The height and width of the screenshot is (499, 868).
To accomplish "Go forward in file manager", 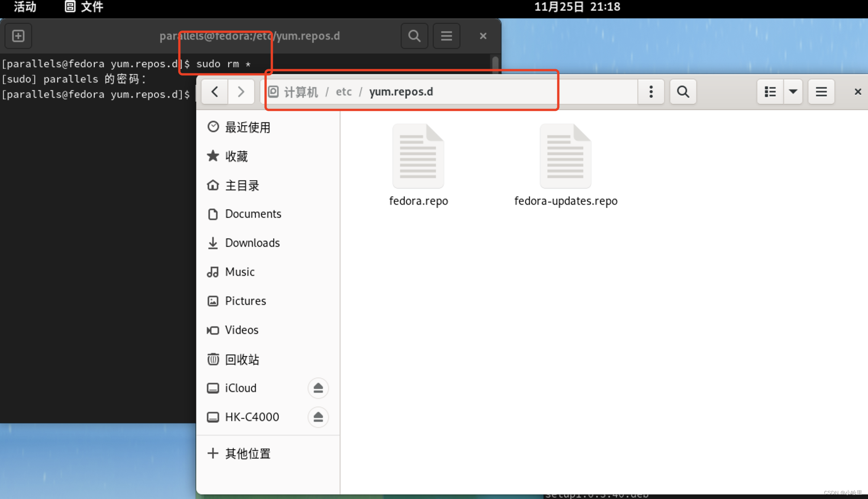I will 241,92.
